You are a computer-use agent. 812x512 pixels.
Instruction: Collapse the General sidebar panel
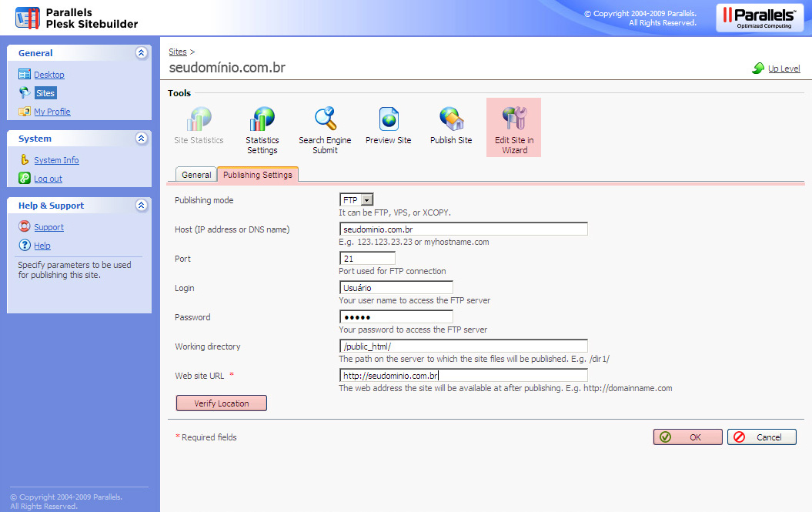pyautogui.click(x=142, y=53)
